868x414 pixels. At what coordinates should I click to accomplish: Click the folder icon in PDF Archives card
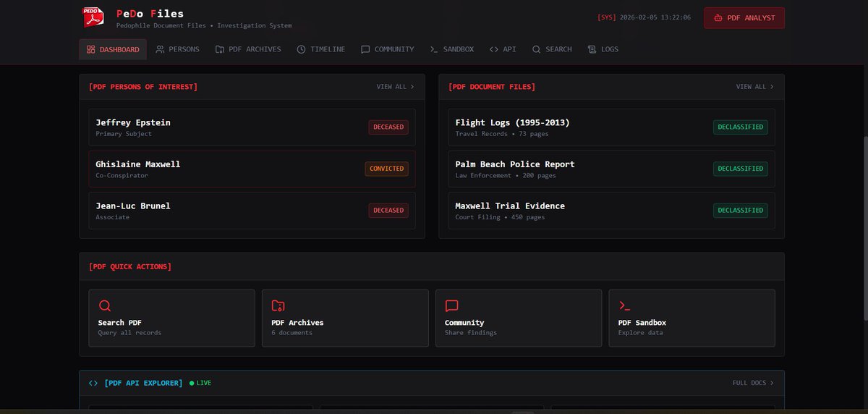point(278,305)
